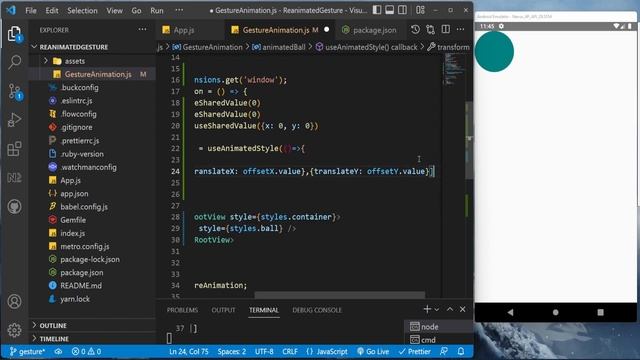The height and width of the screenshot is (360, 640).
Task: Open the Source Control view icon
Action: 15,92
